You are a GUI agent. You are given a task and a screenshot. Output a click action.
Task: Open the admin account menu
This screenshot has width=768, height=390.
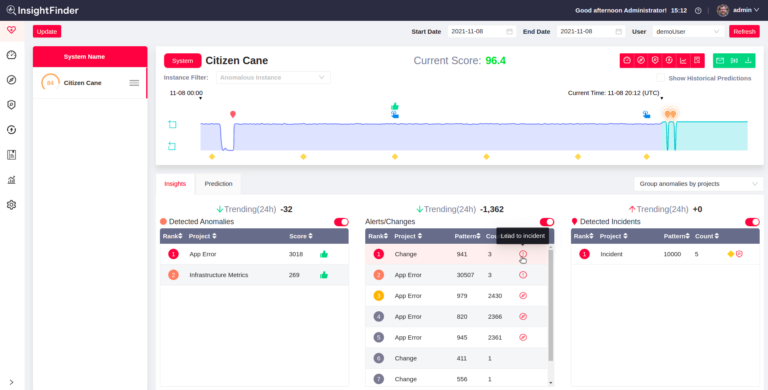coord(745,10)
